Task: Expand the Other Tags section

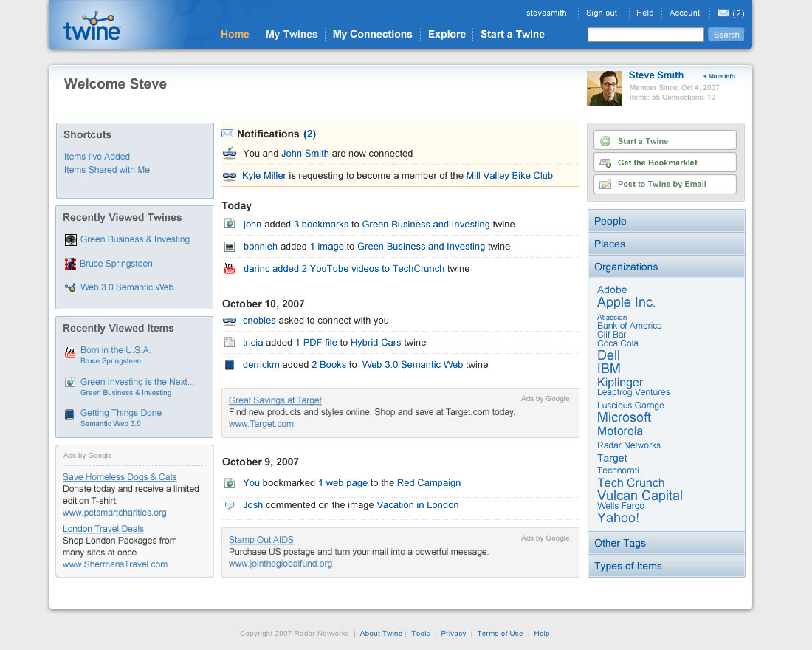Action: point(666,543)
